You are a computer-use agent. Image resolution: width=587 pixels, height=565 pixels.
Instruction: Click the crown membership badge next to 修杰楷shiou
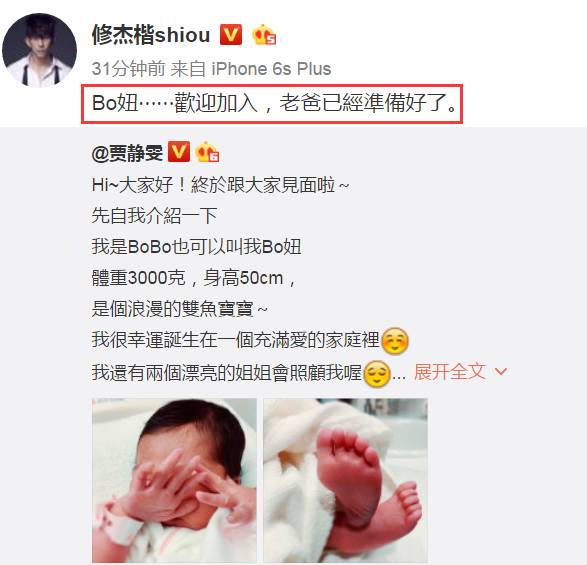click(264, 35)
